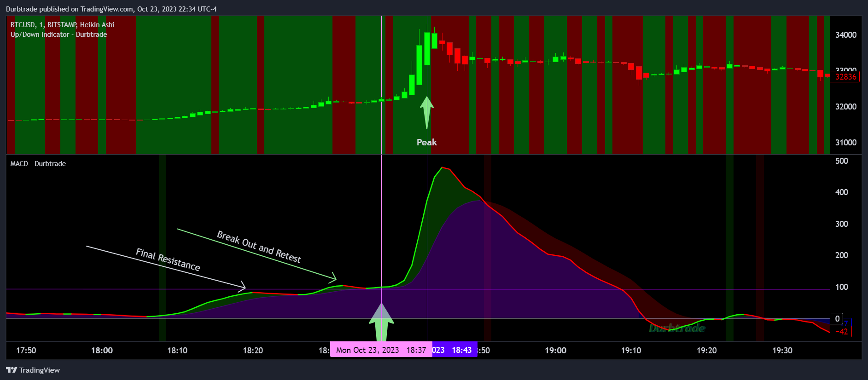
Task: Click the 500 level on MACD axis
Action: pyautogui.click(x=842, y=161)
